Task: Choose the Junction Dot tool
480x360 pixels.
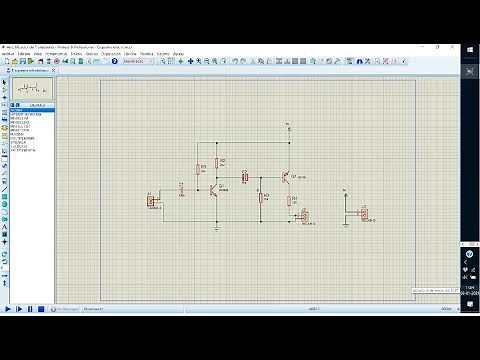Action: [4, 97]
